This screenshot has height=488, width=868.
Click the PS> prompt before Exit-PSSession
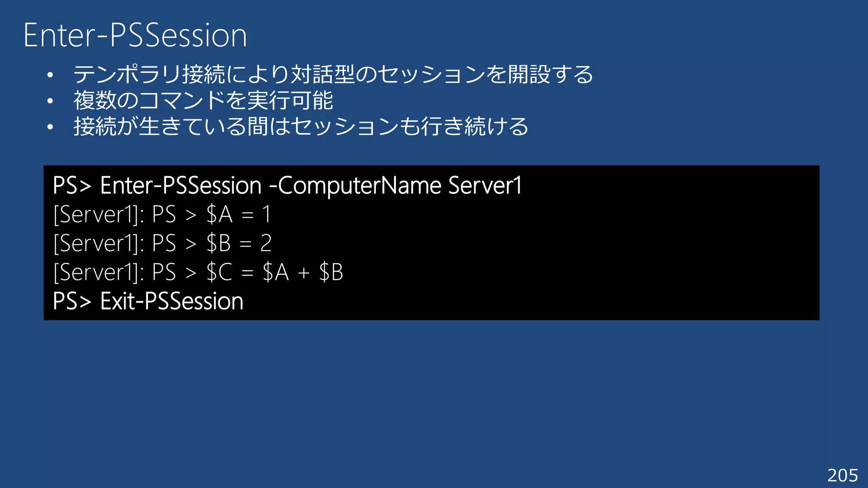pyautogui.click(x=72, y=301)
